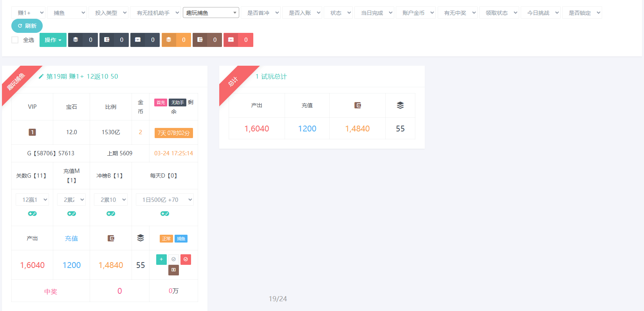
Task: Click the pencil edit icon beside 第19期
Action: (x=41, y=77)
